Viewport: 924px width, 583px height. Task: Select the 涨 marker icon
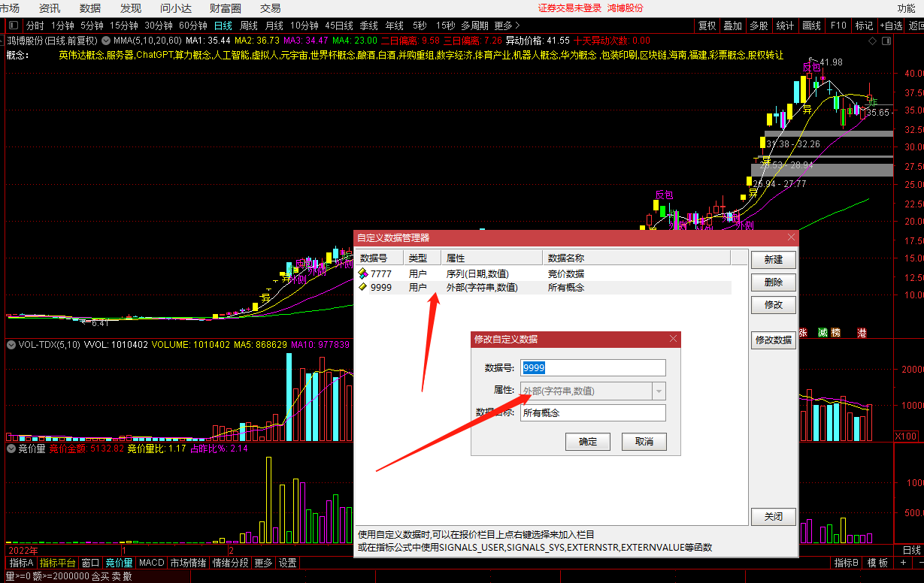pos(803,333)
